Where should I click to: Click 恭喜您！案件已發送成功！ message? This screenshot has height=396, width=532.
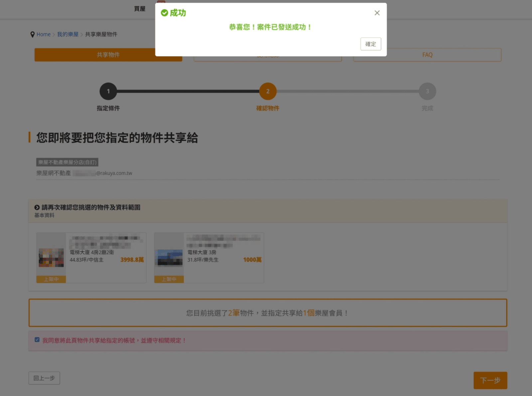(x=271, y=27)
